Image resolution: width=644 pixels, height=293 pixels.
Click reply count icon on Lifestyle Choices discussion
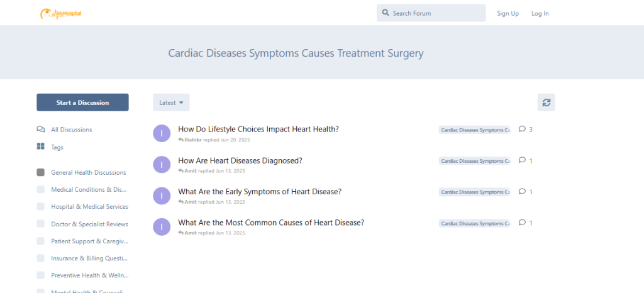click(x=522, y=129)
